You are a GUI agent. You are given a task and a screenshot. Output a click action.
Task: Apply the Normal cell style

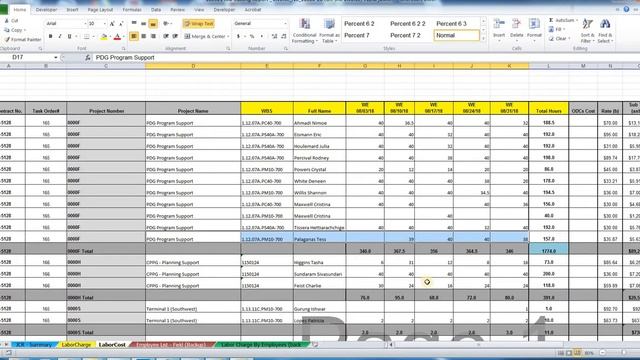click(456, 36)
